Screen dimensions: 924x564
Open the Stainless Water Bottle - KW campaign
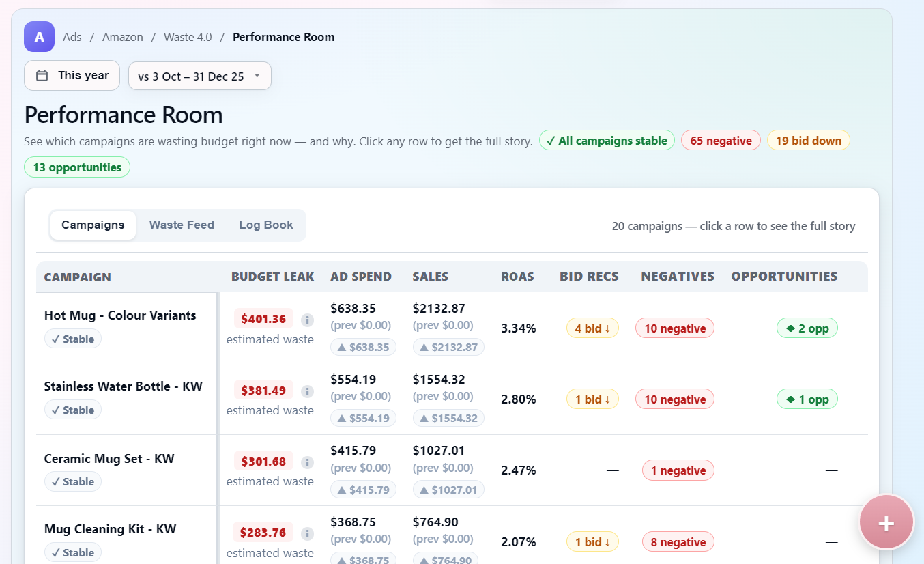tap(124, 386)
